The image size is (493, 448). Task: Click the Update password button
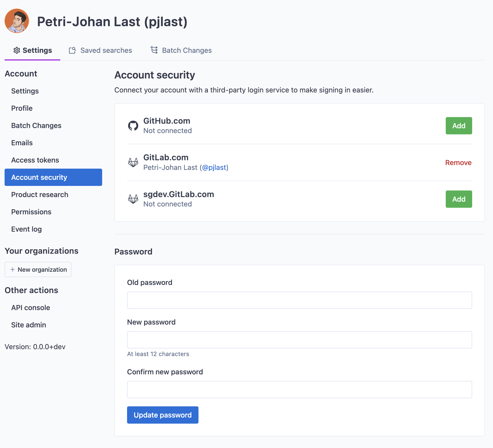click(x=163, y=415)
